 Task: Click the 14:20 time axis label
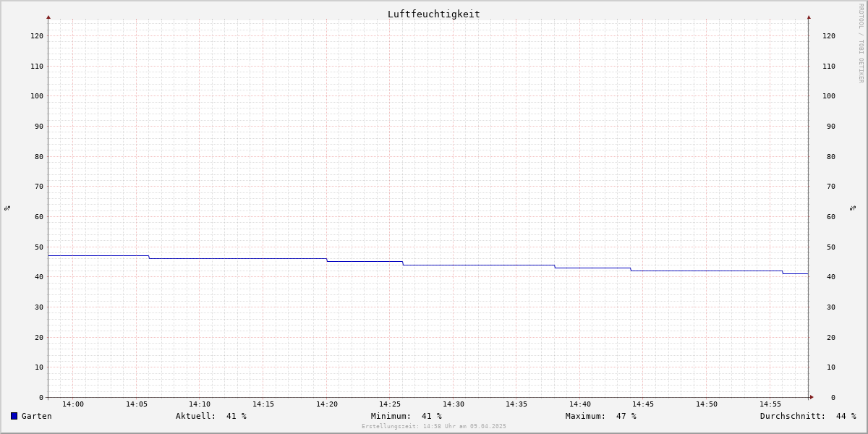click(327, 404)
